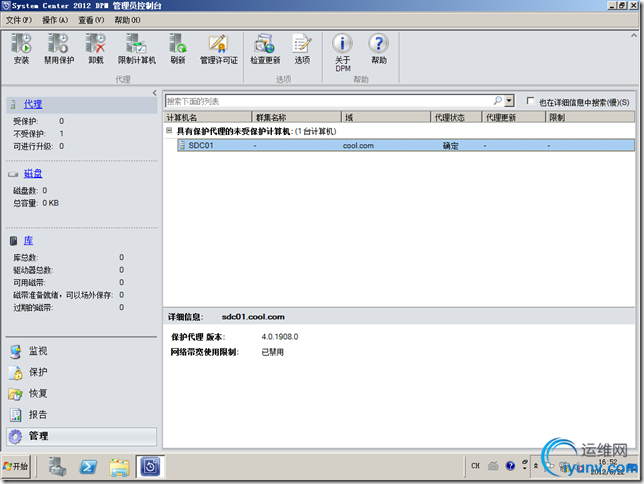The image size is (644, 484).
Task: Select the 管理 (Management) workspace
Action: [x=81, y=436]
